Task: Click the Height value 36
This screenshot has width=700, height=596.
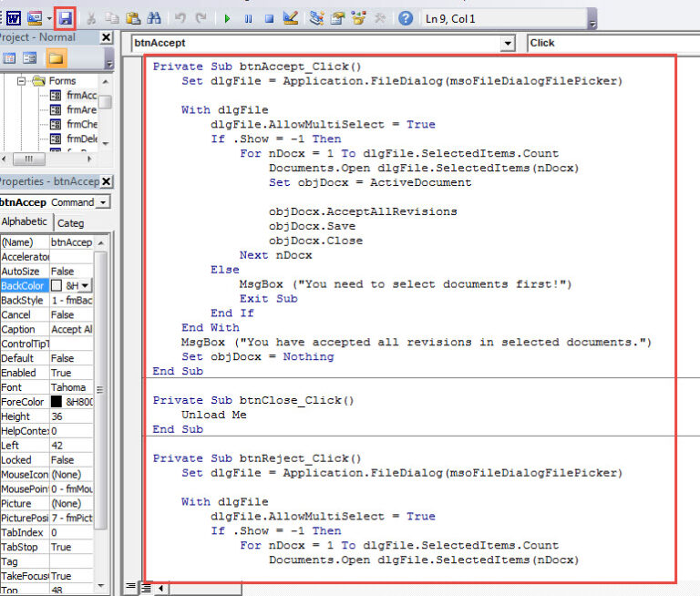Action: [x=71, y=416]
